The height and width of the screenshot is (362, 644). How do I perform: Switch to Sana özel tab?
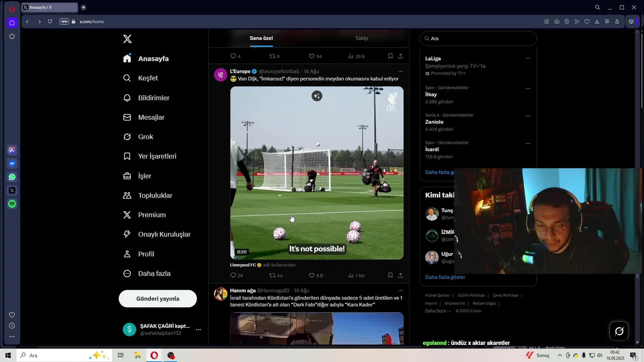(261, 38)
